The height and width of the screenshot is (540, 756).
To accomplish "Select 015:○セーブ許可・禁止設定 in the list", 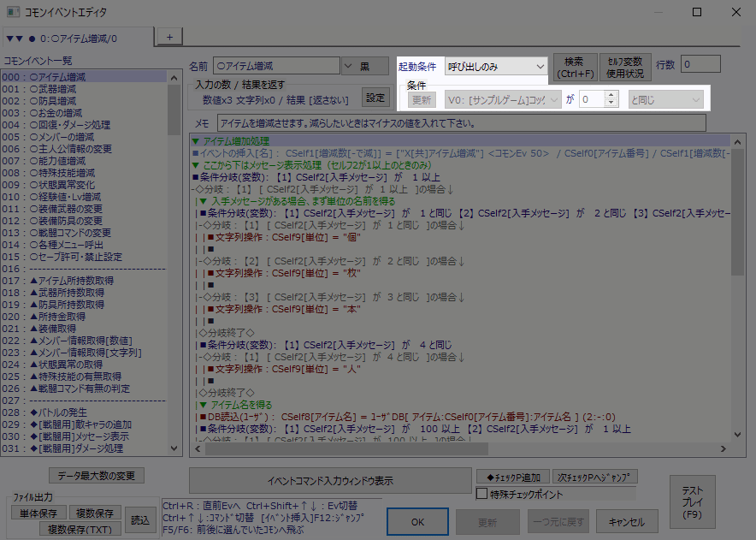I will [84, 257].
